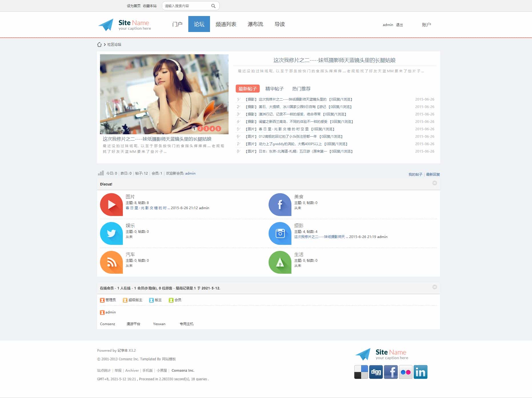Screen dimensions: 532x398
Task: Click the 手机版 footer link
Action: point(147,371)
